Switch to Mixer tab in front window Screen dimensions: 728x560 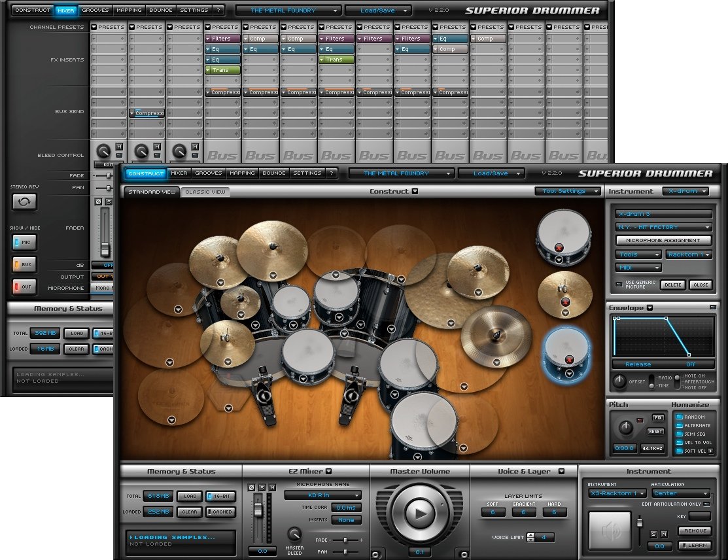click(x=179, y=173)
